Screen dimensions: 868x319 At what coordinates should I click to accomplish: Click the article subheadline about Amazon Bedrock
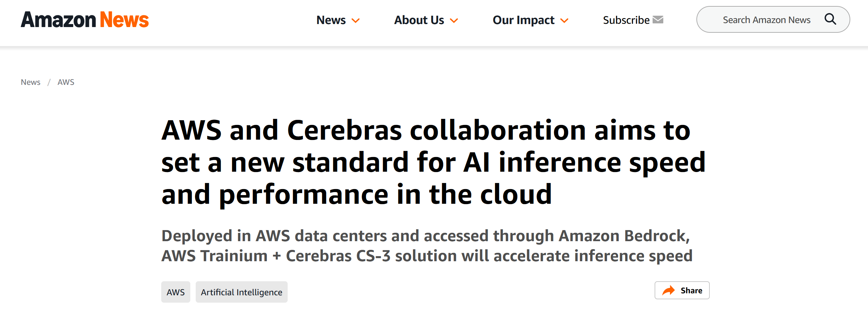pos(426,246)
